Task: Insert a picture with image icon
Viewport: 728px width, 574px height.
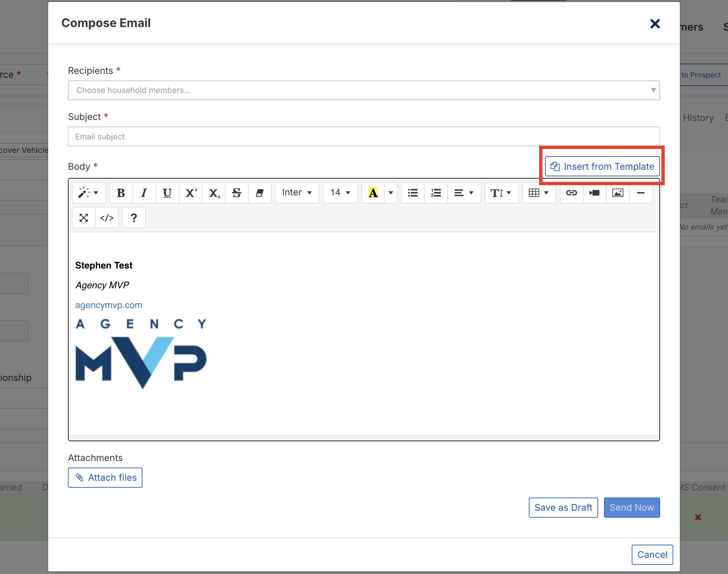Action: pos(618,192)
